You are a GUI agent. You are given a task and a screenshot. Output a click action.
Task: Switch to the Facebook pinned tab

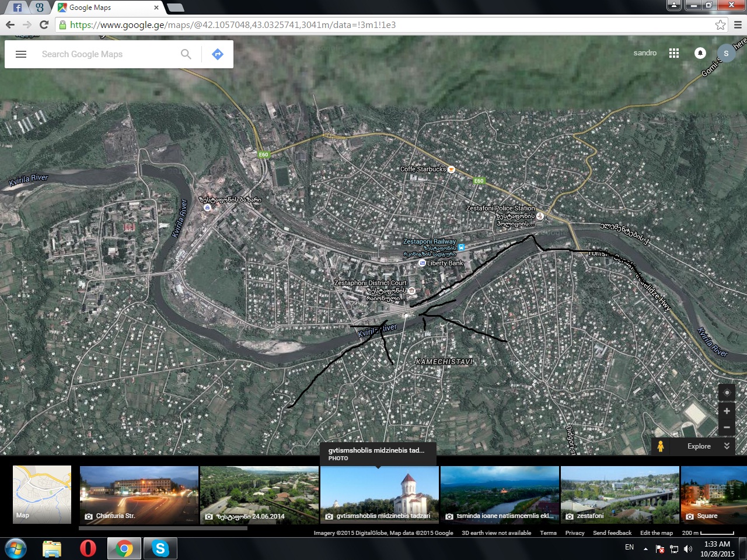click(18, 8)
